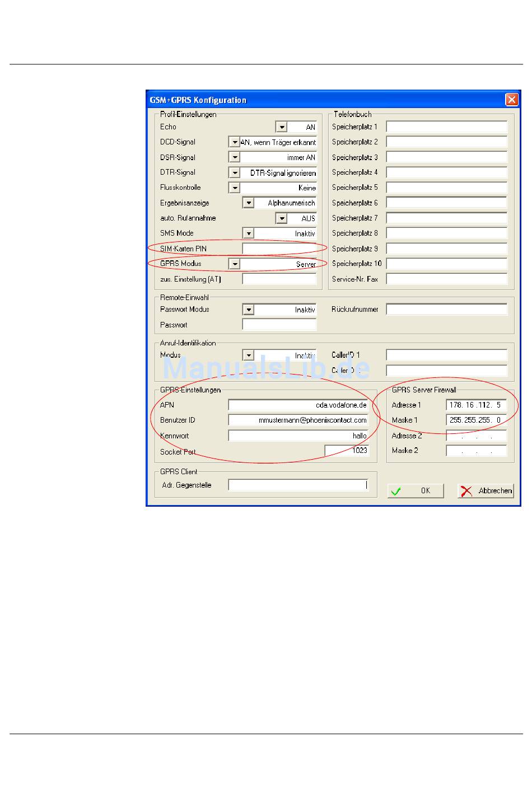
Task: Open the Echo dropdown
Action: [282, 127]
